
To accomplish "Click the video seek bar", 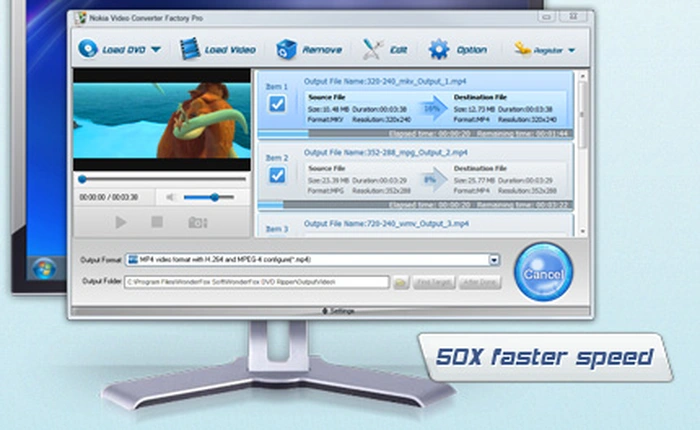I will [x=162, y=179].
